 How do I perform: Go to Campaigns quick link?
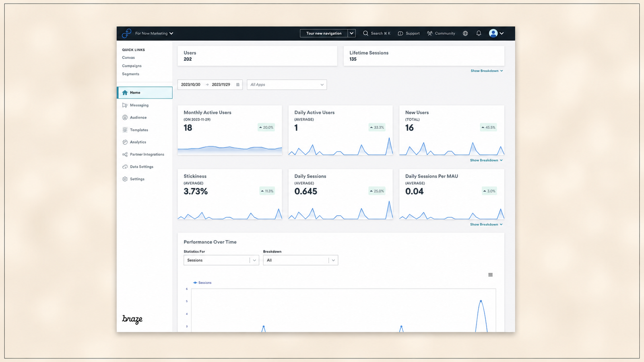pos(132,66)
